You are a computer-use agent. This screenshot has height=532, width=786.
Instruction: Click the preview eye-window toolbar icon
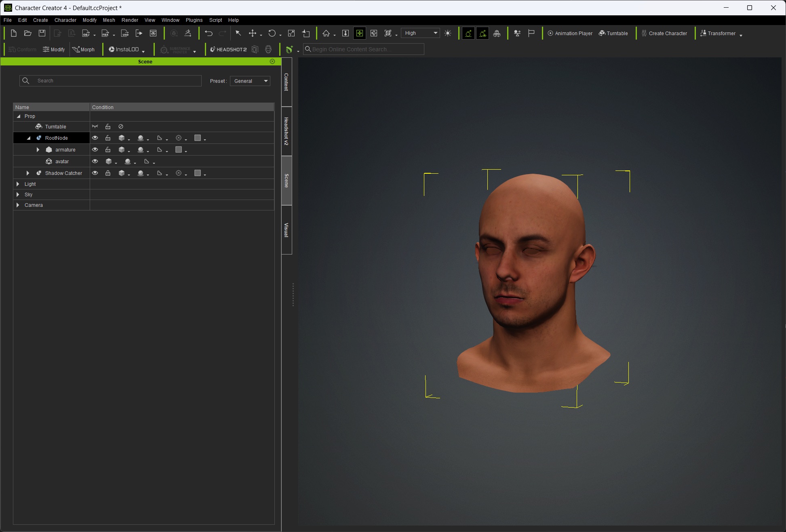tap(153, 33)
